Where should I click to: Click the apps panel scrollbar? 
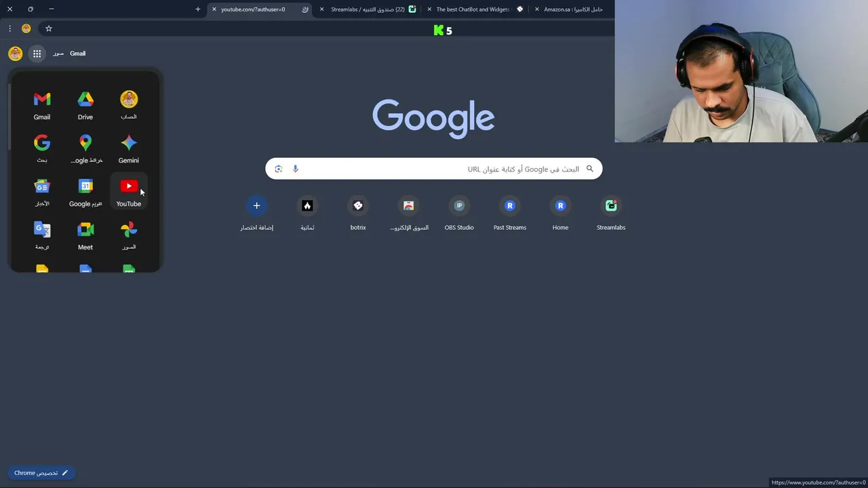tap(9, 117)
